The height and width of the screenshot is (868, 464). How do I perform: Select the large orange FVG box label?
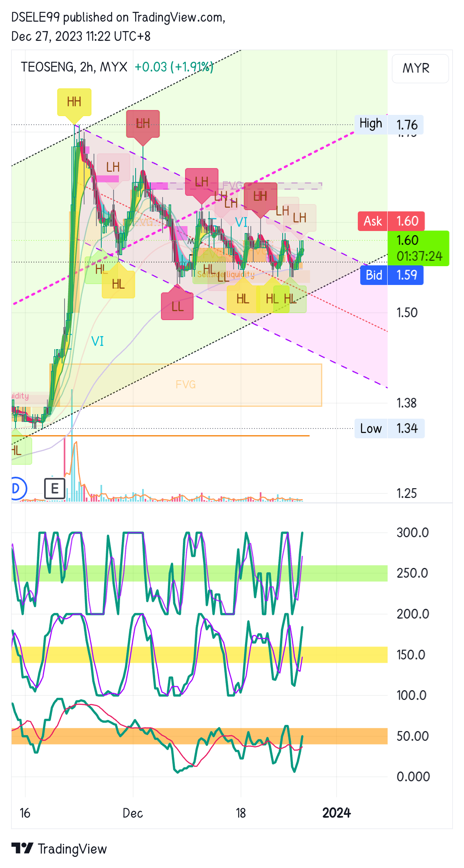coord(185,384)
